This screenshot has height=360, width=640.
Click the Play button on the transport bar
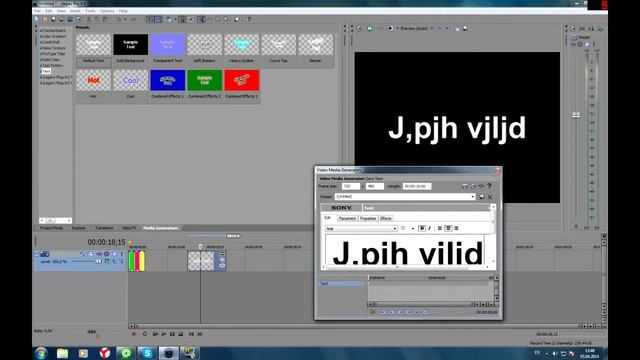pyautogui.click(x=164, y=334)
